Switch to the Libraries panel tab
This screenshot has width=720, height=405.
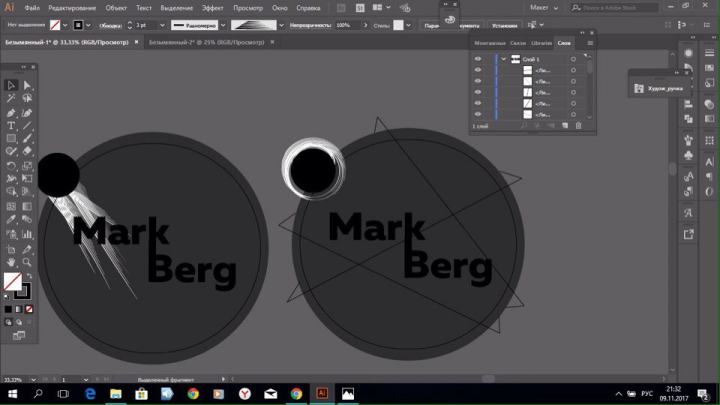point(541,43)
